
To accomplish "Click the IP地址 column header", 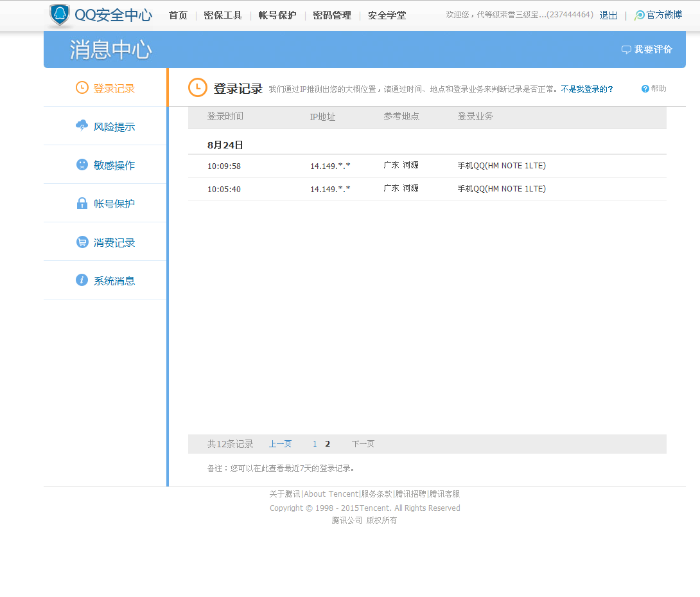I will click(x=322, y=117).
